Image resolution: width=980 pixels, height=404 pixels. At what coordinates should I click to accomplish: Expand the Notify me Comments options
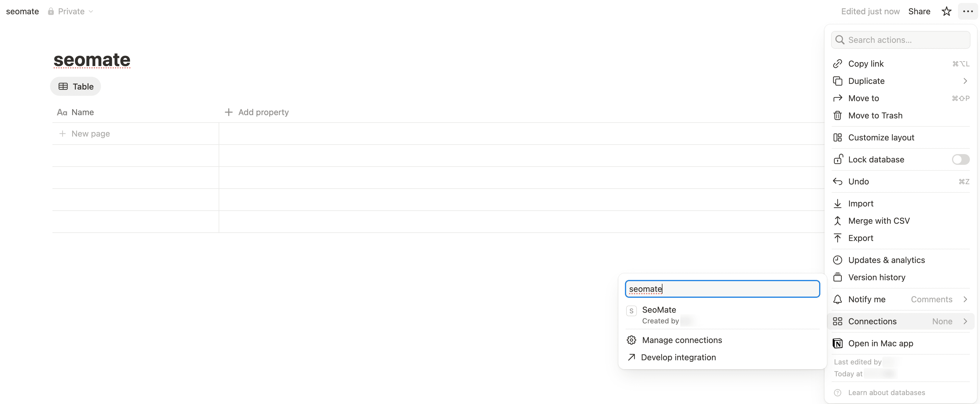pyautogui.click(x=965, y=299)
